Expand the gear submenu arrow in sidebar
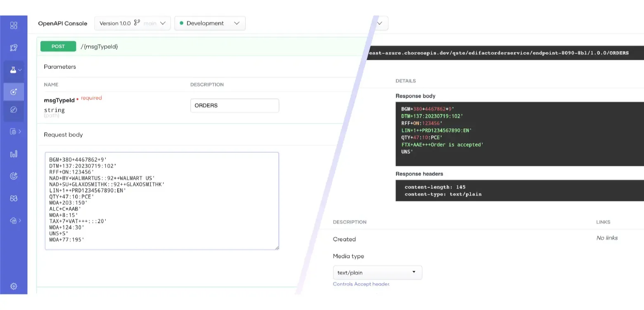Screen dimensions: 644x310 [19, 132]
